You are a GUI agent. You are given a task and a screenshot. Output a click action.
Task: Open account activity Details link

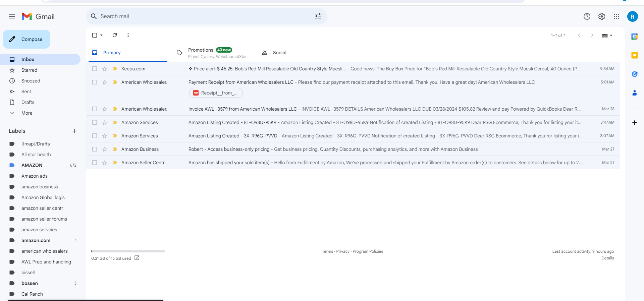[x=607, y=258]
